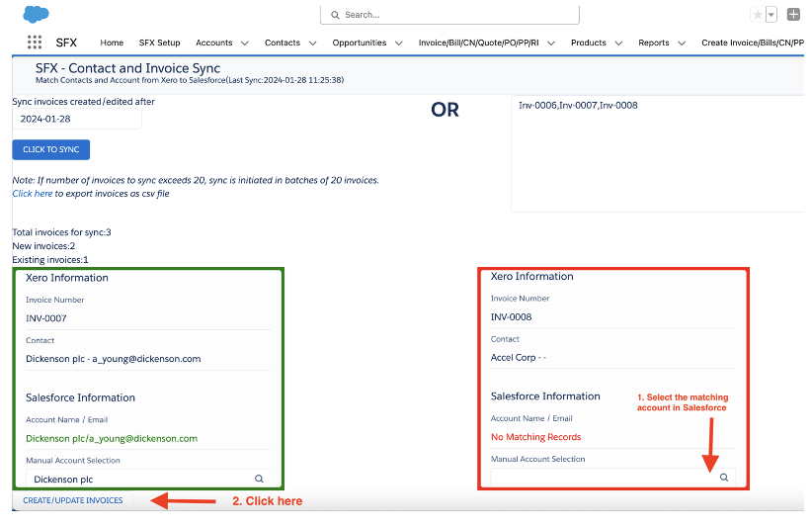Image resolution: width=812 pixels, height=528 pixels.
Task: Open the Products tab
Action: coord(589,43)
